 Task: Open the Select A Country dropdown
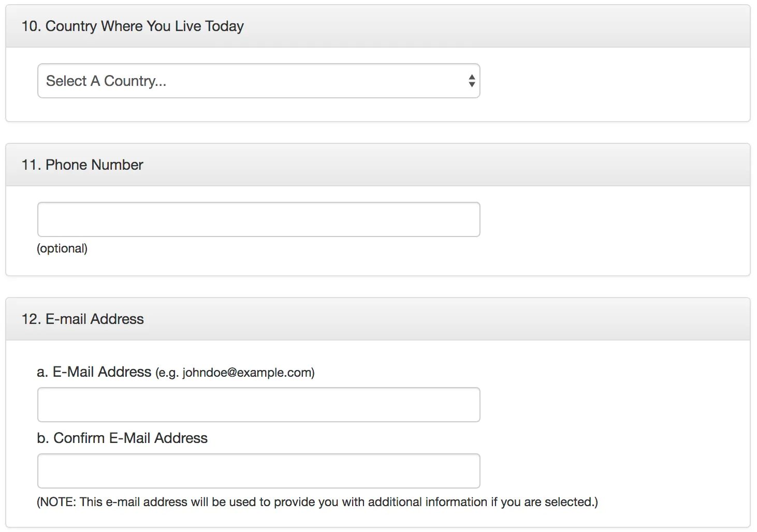click(258, 81)
